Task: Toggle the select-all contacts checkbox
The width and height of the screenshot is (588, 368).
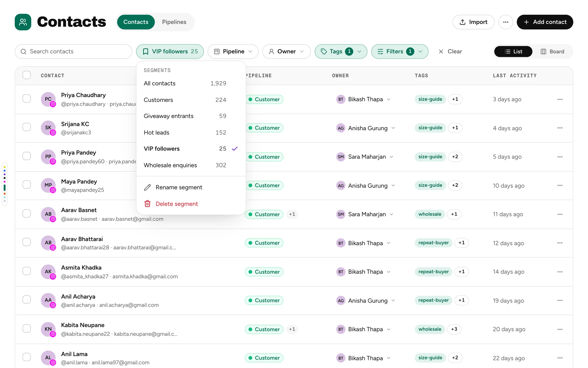Action: click(27, 75)
